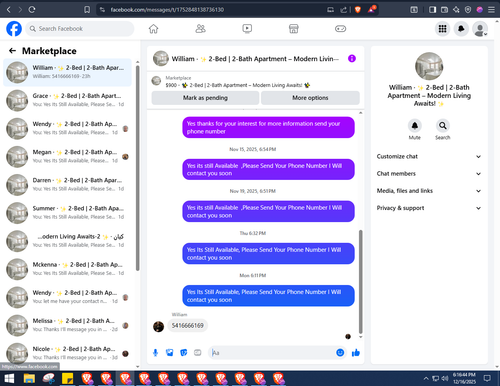Send a thumbs-up like
The image size is (500, 386).
point(356,353)
